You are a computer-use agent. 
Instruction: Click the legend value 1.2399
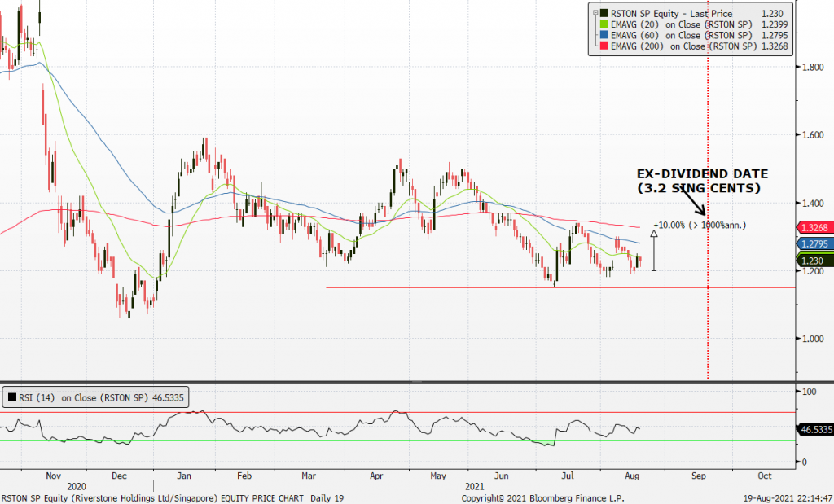coord(775,24)
